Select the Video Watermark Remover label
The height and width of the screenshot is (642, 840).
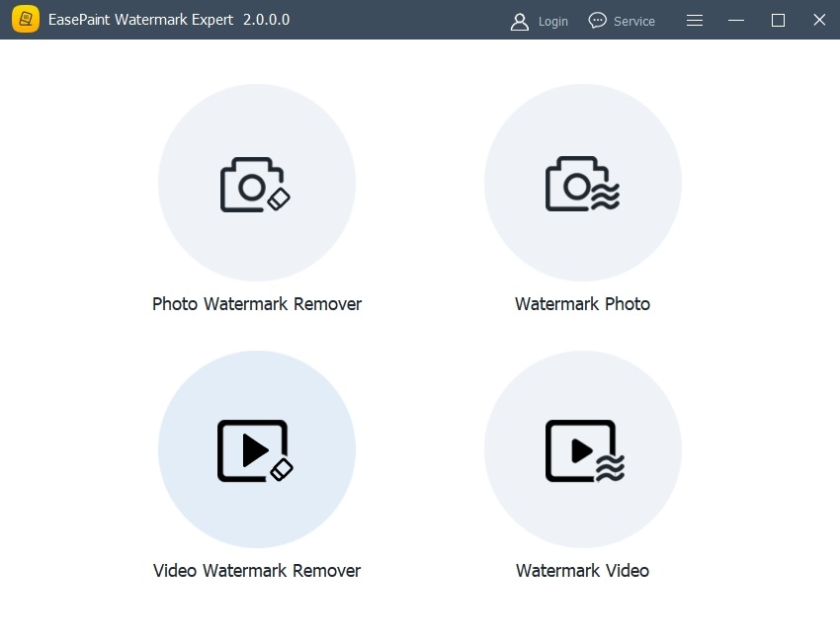(x=257, y=570)
